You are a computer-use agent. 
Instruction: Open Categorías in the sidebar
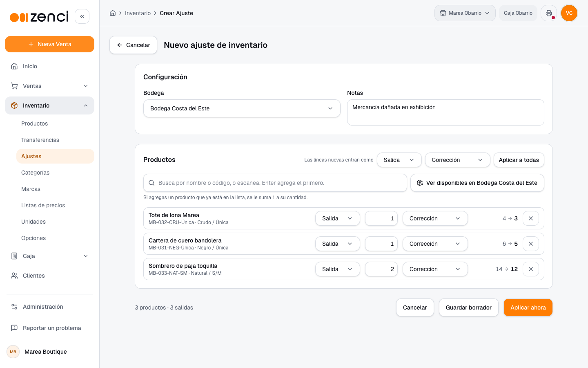[55, 173]
